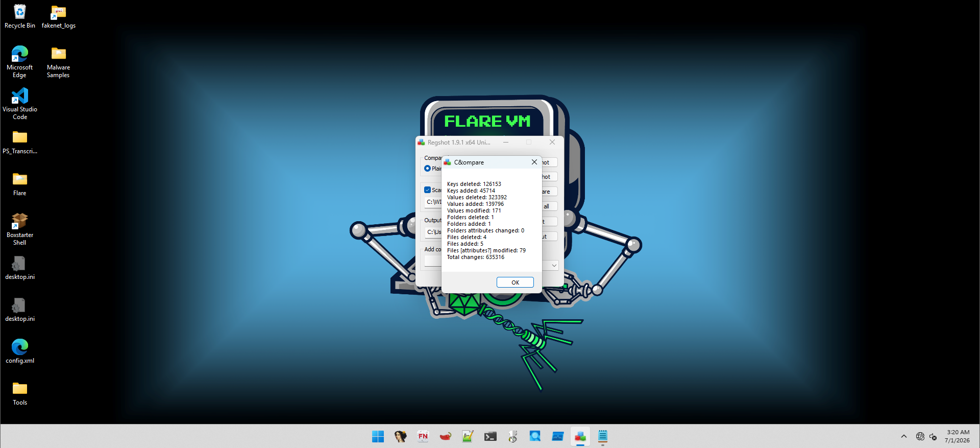Select the Plain text radio option

pos(427,169)
